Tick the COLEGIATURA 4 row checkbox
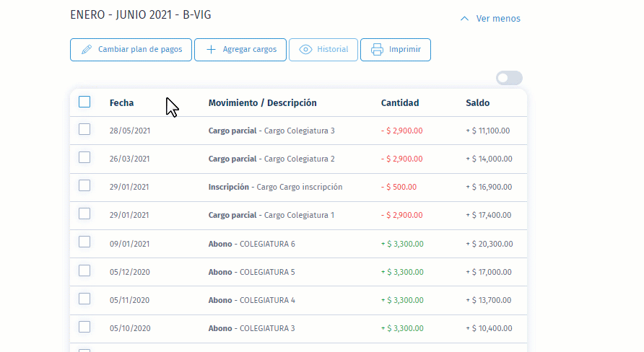Viewport: 644px width, 352px height. (x=84, y=298)
